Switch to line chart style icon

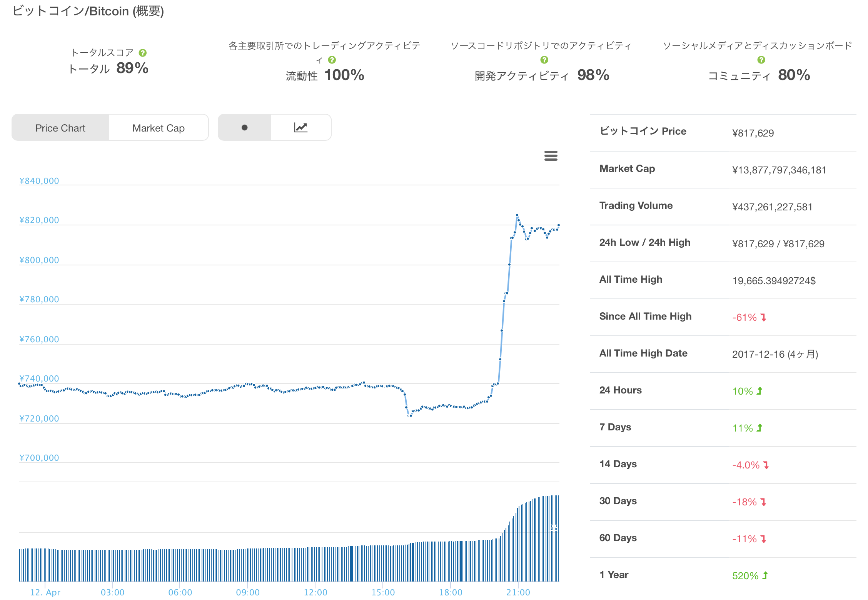click(x=301, y=127)
